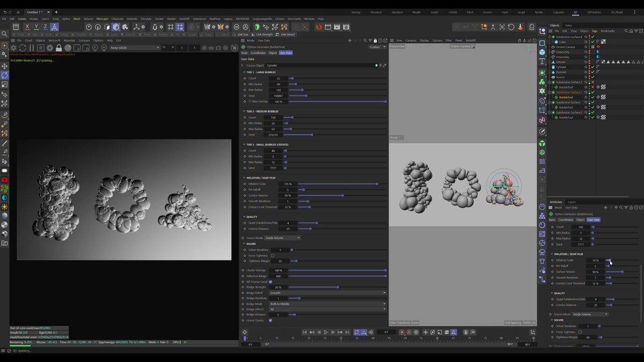The width and height of the screenshot is (644, 362).
Task: Click the go to start of timeline icon
Action: click(x=304, y=332)
